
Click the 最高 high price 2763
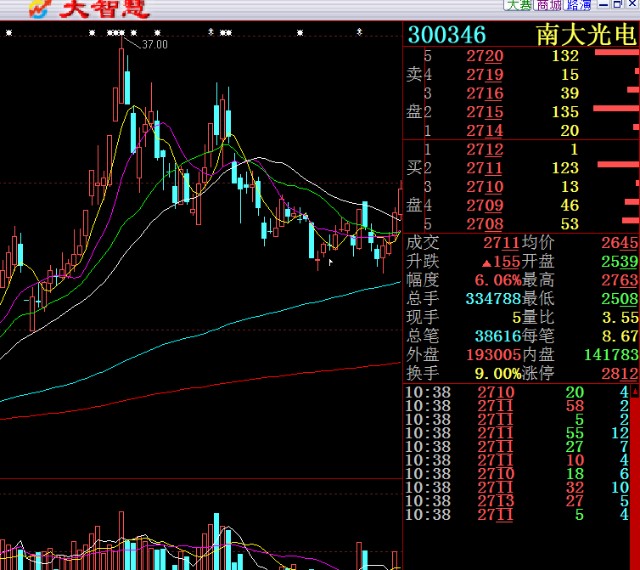click(x=619, y=280)
